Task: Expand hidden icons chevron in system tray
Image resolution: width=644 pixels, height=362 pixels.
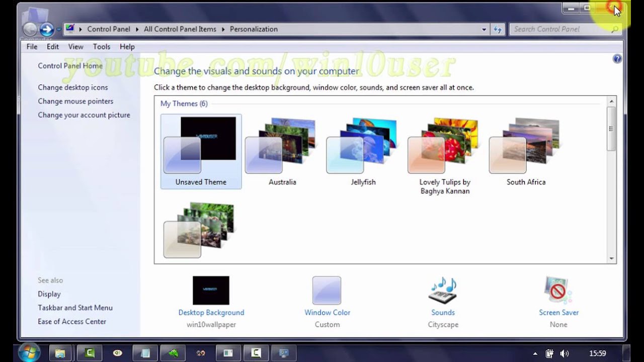Action: (535, 353)
